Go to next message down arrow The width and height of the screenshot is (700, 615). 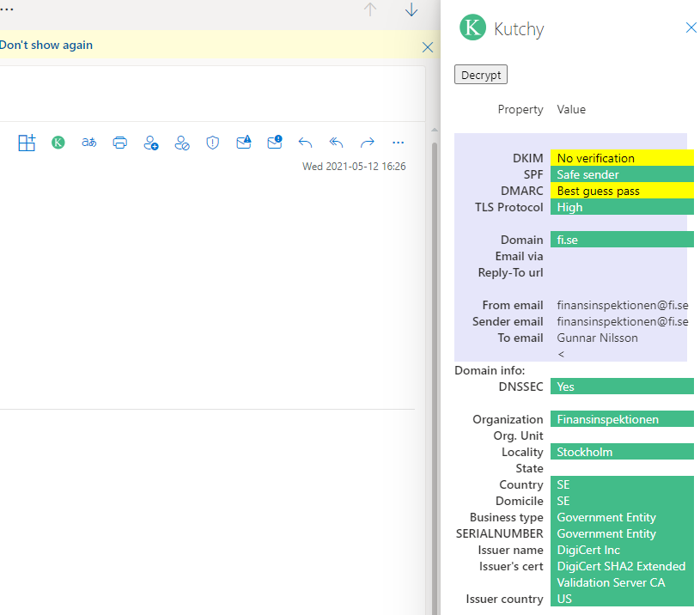pyautogui.click(x=411, y=9)
